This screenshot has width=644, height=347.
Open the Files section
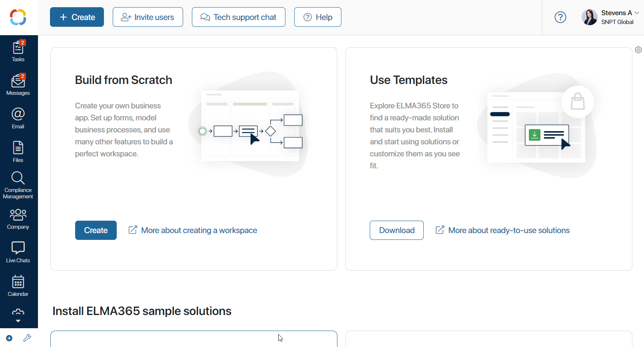18,152
